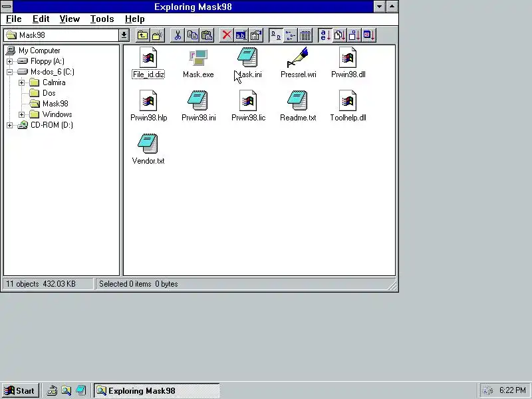The image size is (532, 399).
Task: Select the Prwin98.ini file icon
Action: [x=198, y=100]
